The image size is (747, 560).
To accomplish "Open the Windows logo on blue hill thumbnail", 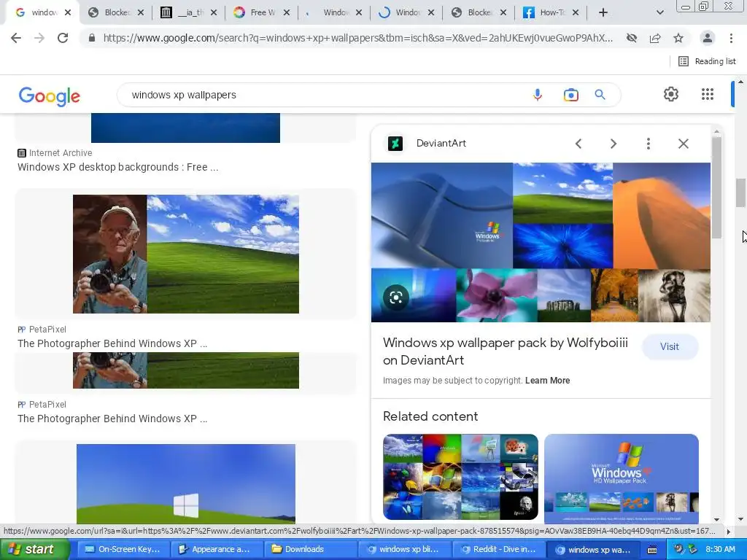I will [186, 484].
